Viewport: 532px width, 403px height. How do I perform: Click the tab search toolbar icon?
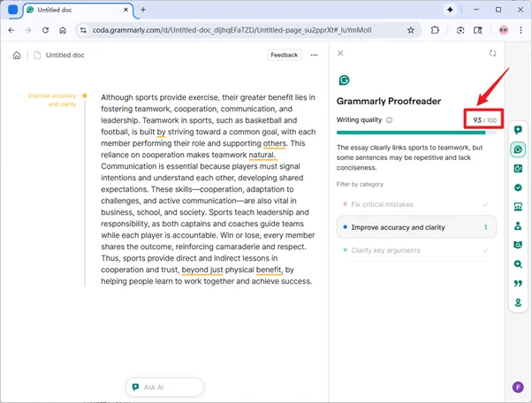click(478, 30)
